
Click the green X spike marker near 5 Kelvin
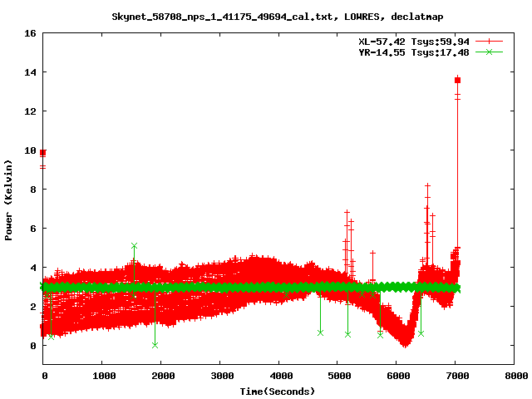[134, 246]
